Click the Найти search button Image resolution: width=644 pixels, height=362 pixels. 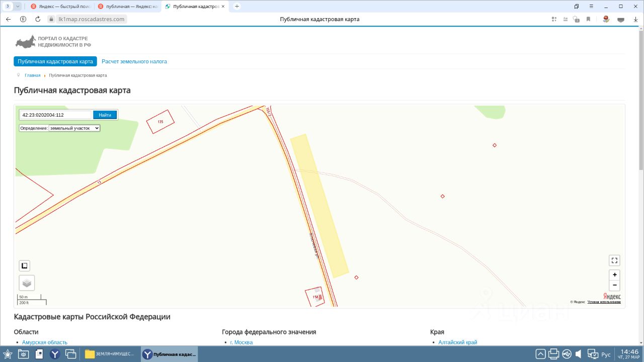[105, 115]
